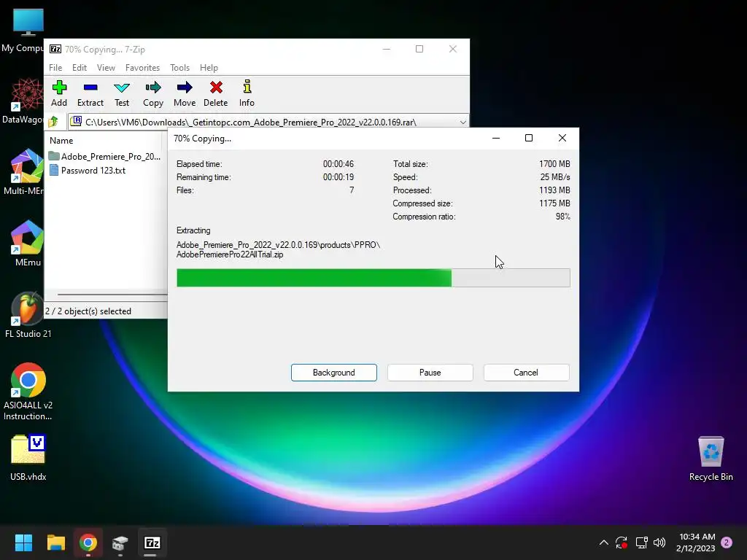This screenshot has height=560, width=747.
Task: Open the USB.vhdx desktop file
Action: 28,458
